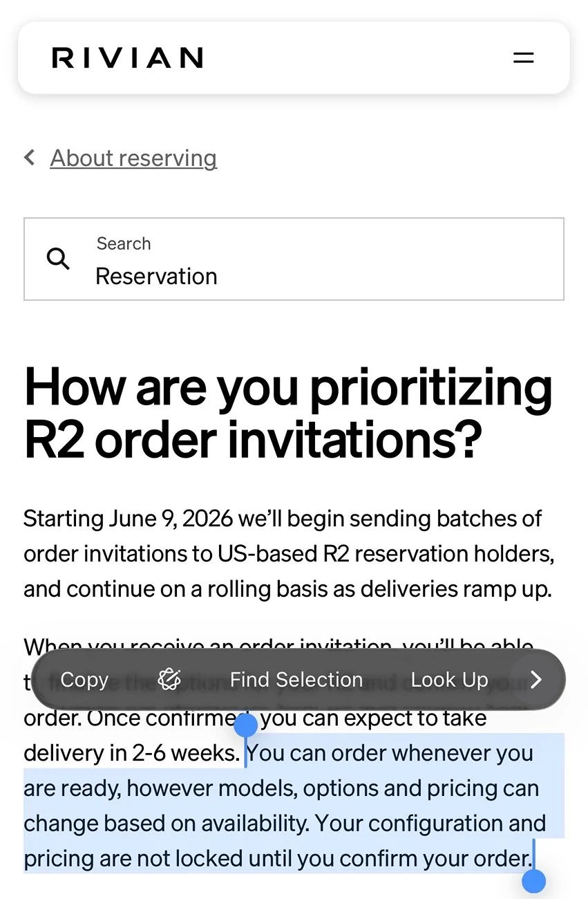Click the magnifying glass search icon
The height and width of the screenshot is (899, 588).
59,259
